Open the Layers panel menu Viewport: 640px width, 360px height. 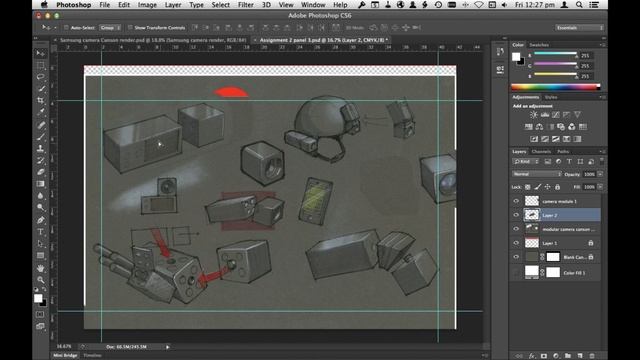click(x=602, y=152)
